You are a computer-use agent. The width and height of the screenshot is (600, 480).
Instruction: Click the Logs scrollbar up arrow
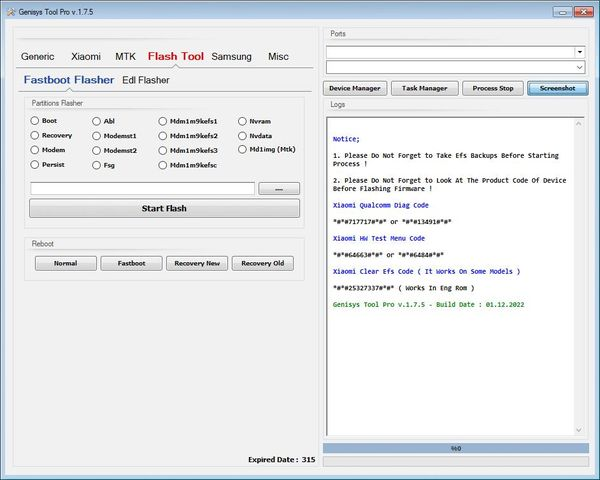coord(579,124)
